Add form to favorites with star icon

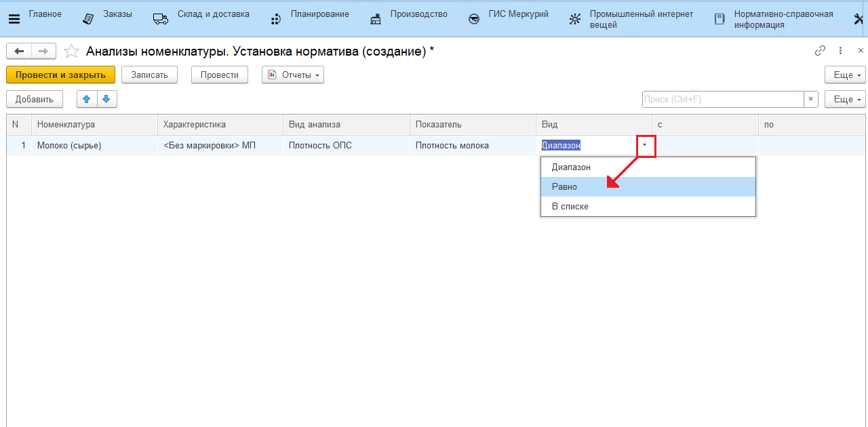(x=71, y=51)
